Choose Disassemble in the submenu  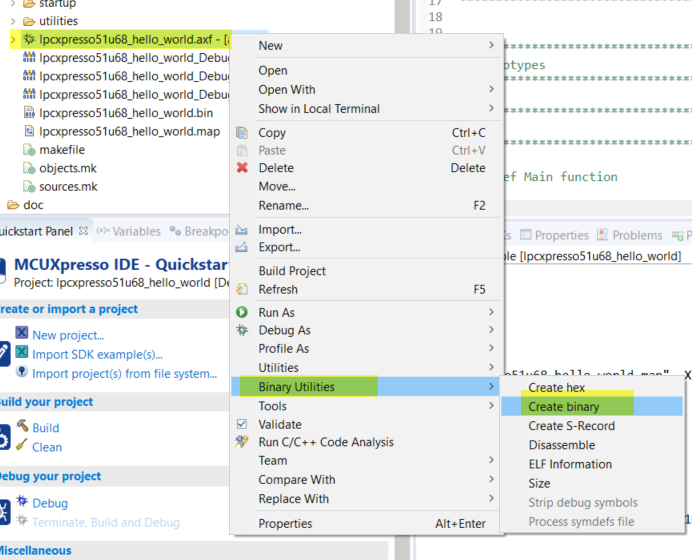click(x=561, y=445)
